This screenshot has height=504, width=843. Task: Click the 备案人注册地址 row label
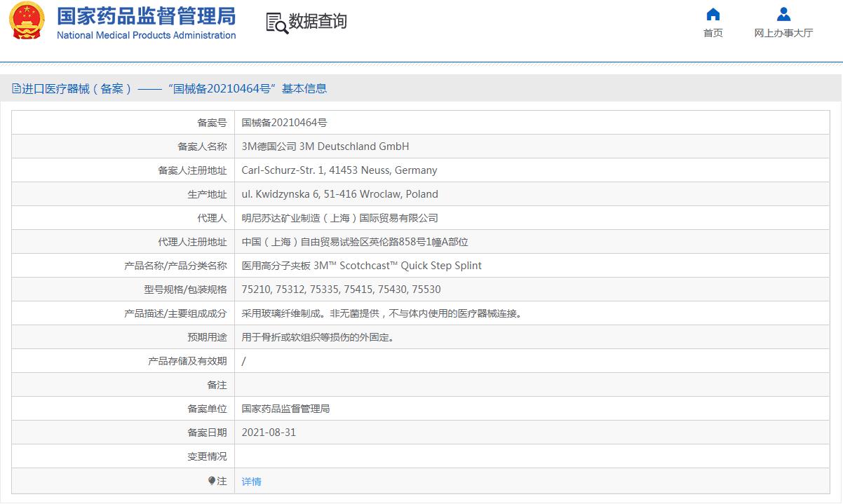193,170
